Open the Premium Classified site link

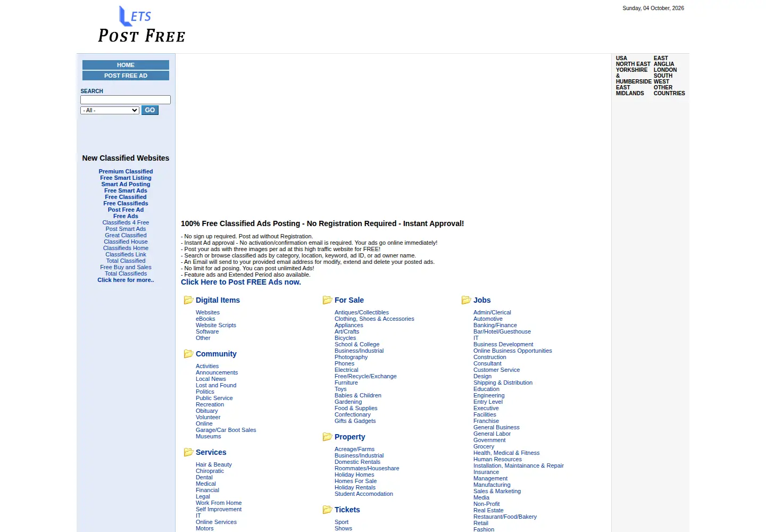(126, 171)
